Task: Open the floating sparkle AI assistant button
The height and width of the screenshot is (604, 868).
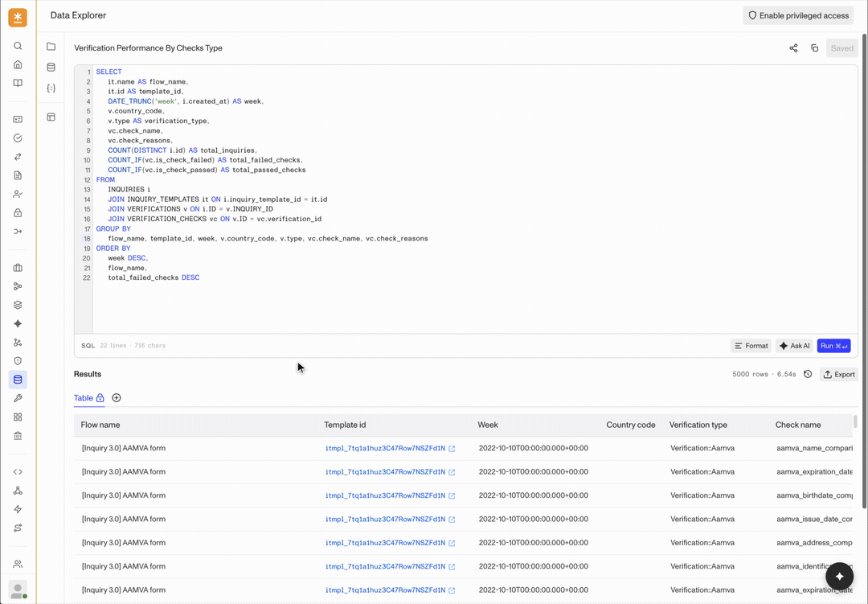Action: 839,577
